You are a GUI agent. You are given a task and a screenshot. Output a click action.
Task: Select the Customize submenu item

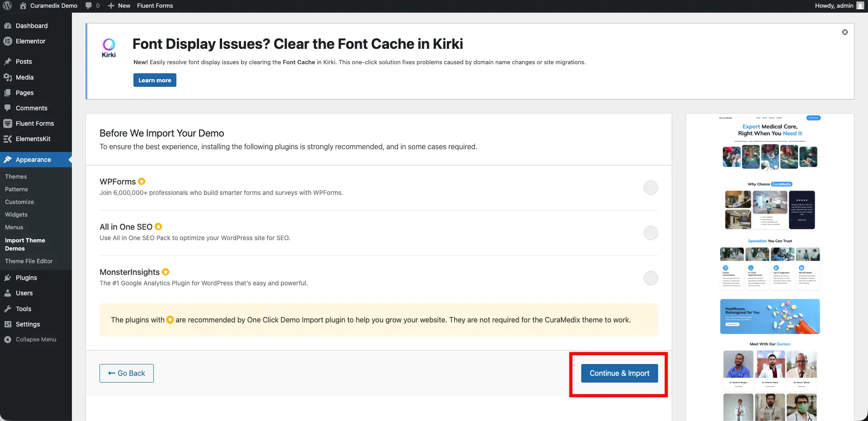19,202
